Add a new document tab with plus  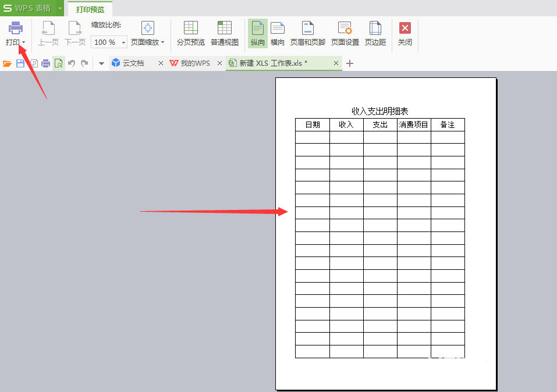point(350,63)
